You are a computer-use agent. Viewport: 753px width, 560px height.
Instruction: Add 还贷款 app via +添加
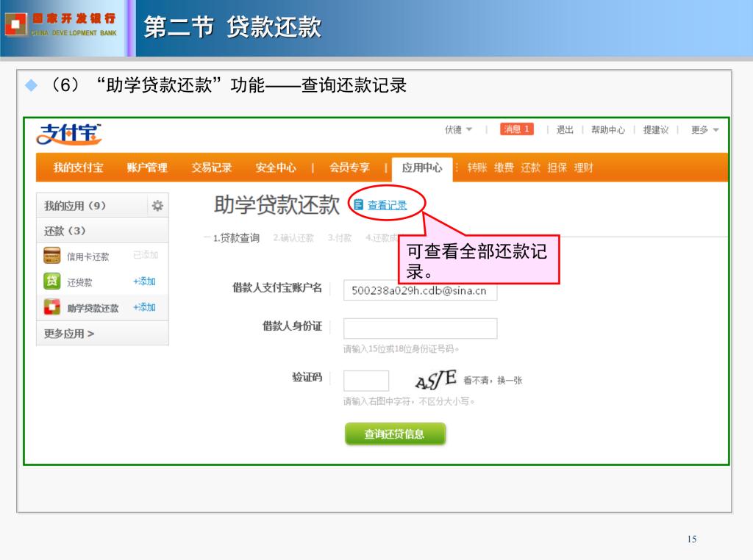tap(144, 281)
